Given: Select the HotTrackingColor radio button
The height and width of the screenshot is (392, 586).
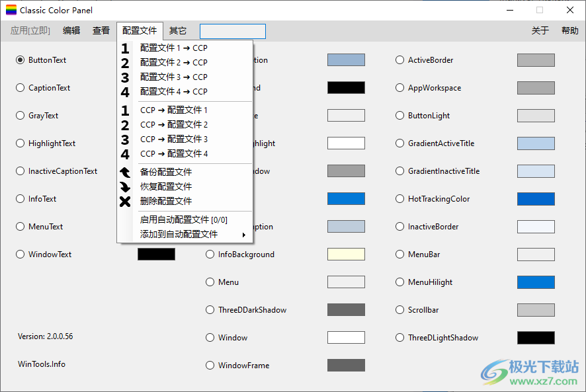Looking at the screenshot, I should pos(399,199).
